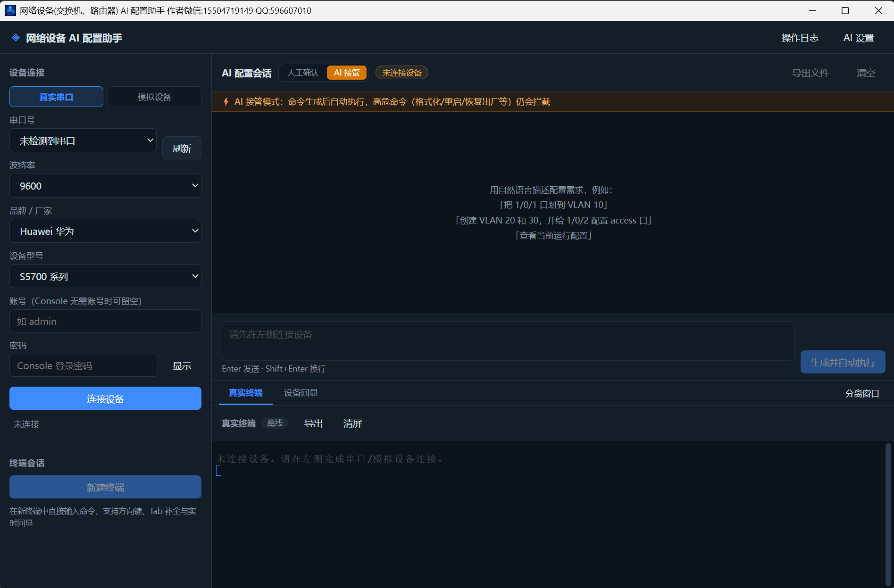Open the 品牌/厂家 dropdown showing Huawei 华为
The image size is (894, 588).
105,231
